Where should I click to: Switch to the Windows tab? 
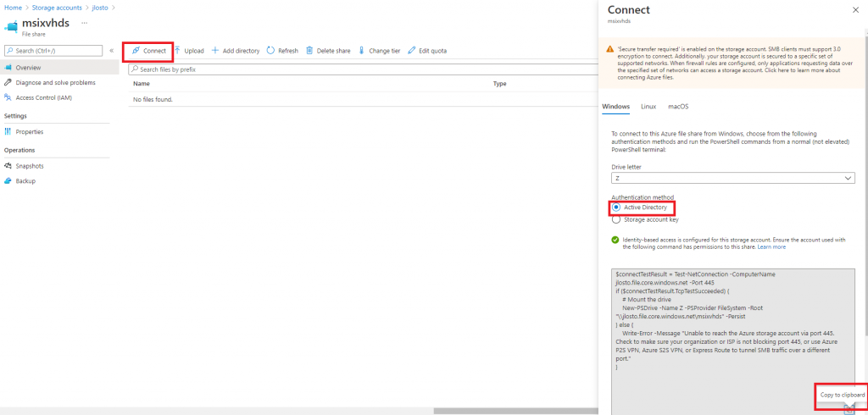click(x=615, y=106)
